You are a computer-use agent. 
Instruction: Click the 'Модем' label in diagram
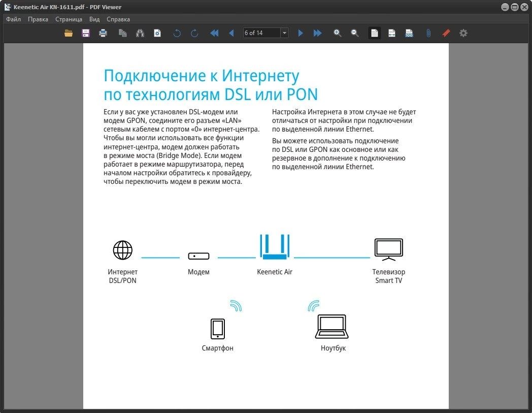[x=198, y=272]
